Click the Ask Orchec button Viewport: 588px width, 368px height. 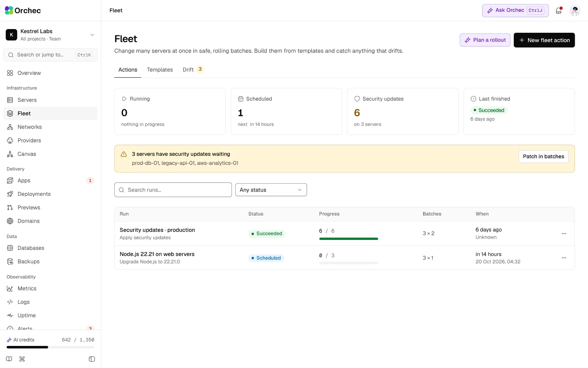coord(515,11)
